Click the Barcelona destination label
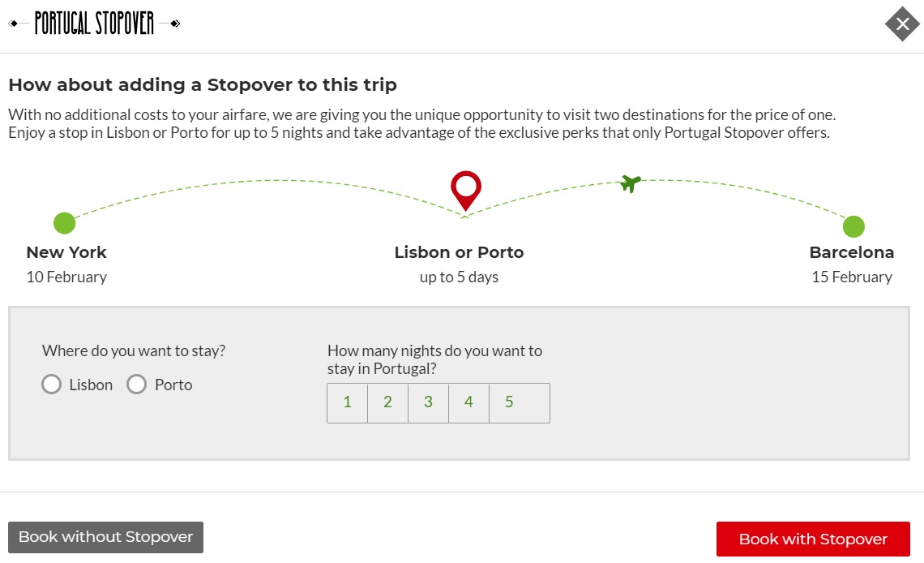This screenshot has height=563, width=924. [852, 252]
